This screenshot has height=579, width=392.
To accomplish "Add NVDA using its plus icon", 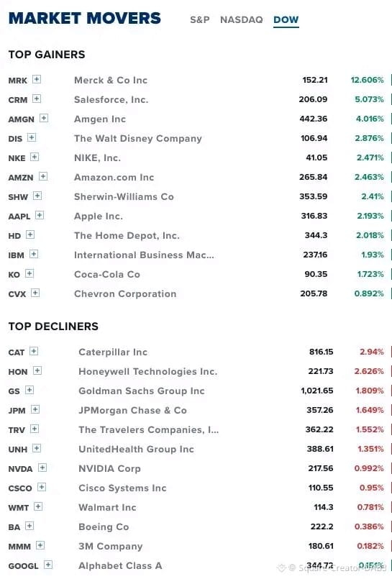I will (42, 468).
